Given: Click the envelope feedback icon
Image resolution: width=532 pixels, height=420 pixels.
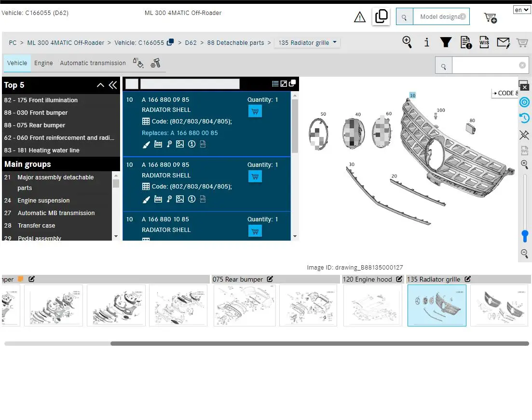Looking at the screenshot, I should [x=503, y=42].
